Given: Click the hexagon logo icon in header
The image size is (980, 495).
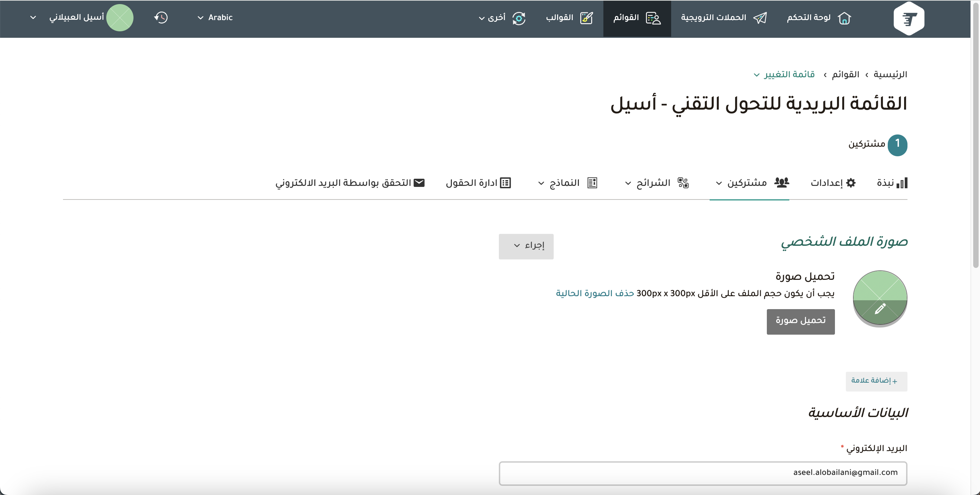Looking at the screenshot, I should [908, 18].
